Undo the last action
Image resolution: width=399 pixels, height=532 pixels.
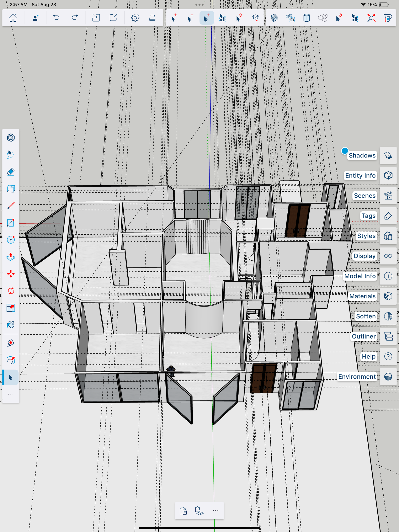click(56, 18)
